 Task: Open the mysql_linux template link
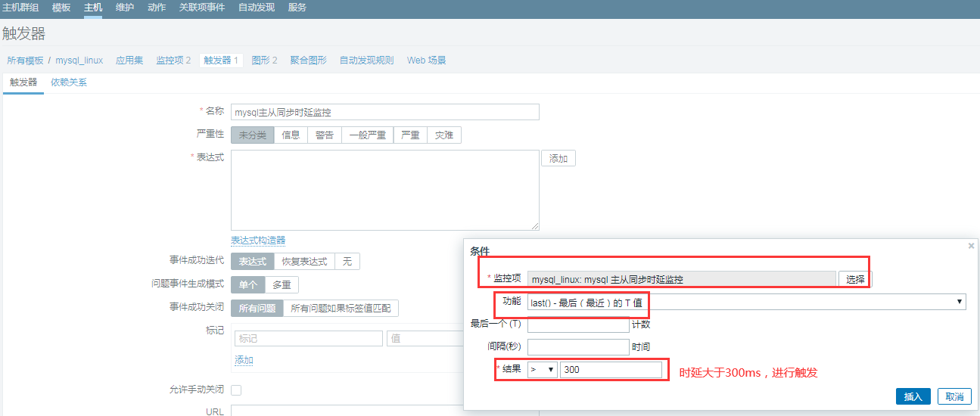pos(79,61)
